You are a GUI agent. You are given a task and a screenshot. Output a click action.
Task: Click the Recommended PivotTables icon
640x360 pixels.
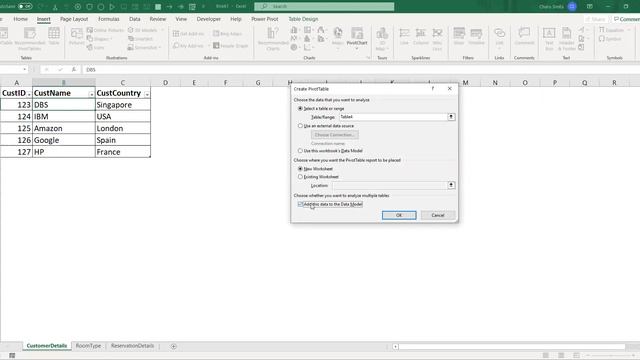point(30,39)
